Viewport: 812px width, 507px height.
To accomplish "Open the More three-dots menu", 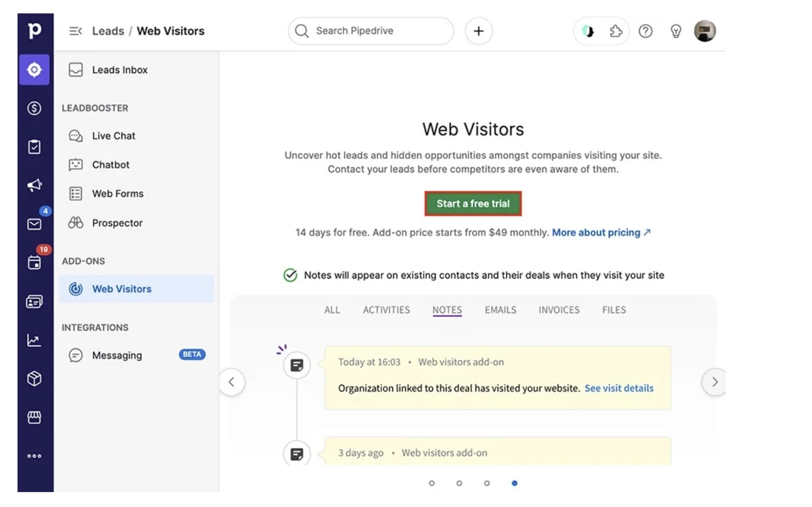I will click(x=34, y=456).
